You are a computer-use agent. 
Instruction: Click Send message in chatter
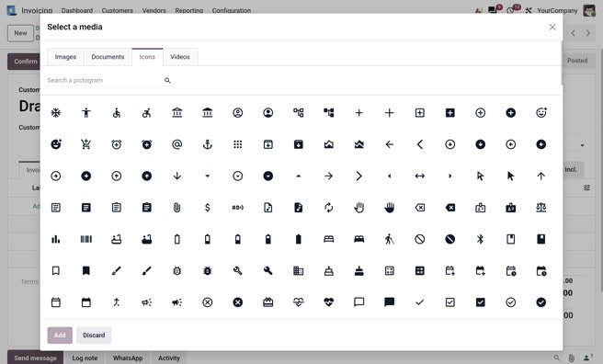pos(35,358)
